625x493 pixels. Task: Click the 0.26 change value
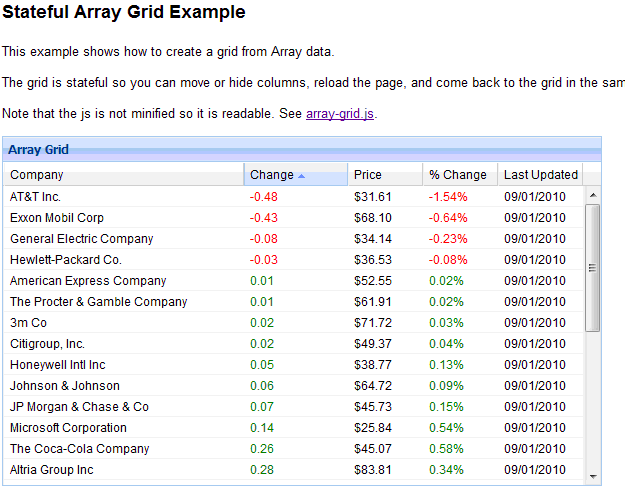tap(262, 449)
